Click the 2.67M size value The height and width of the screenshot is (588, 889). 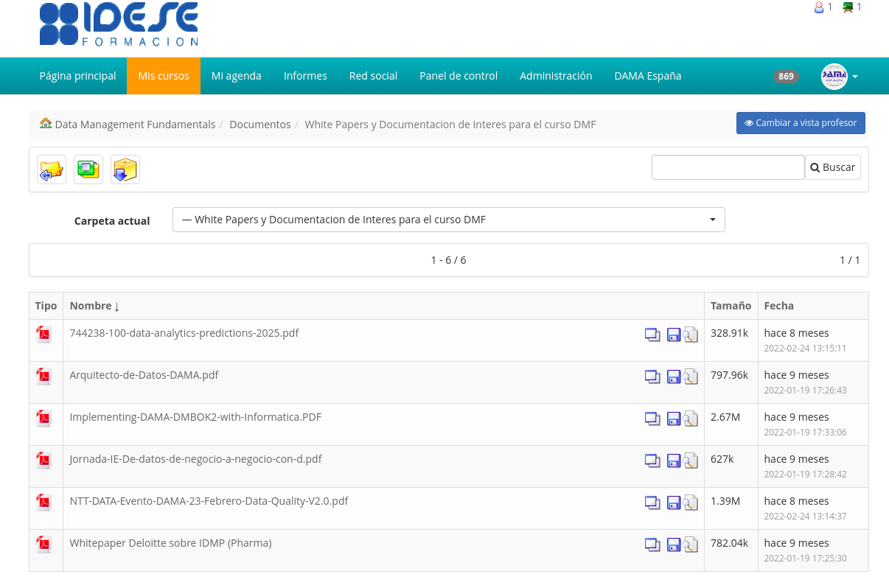click(725, 417)
